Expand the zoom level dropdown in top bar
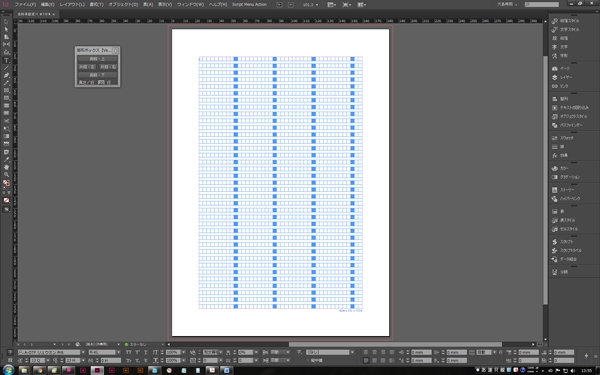 click(317, 5)
